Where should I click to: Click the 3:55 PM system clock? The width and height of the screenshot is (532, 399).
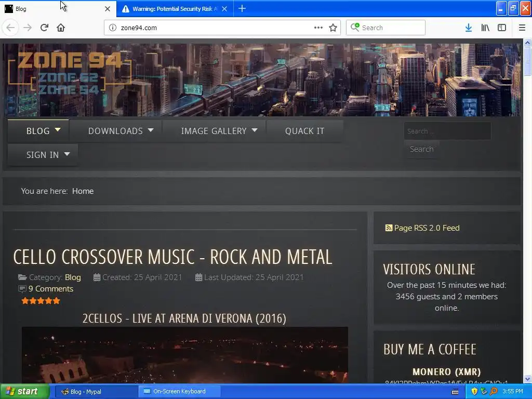pyautogui.click(x=513, y=392)
